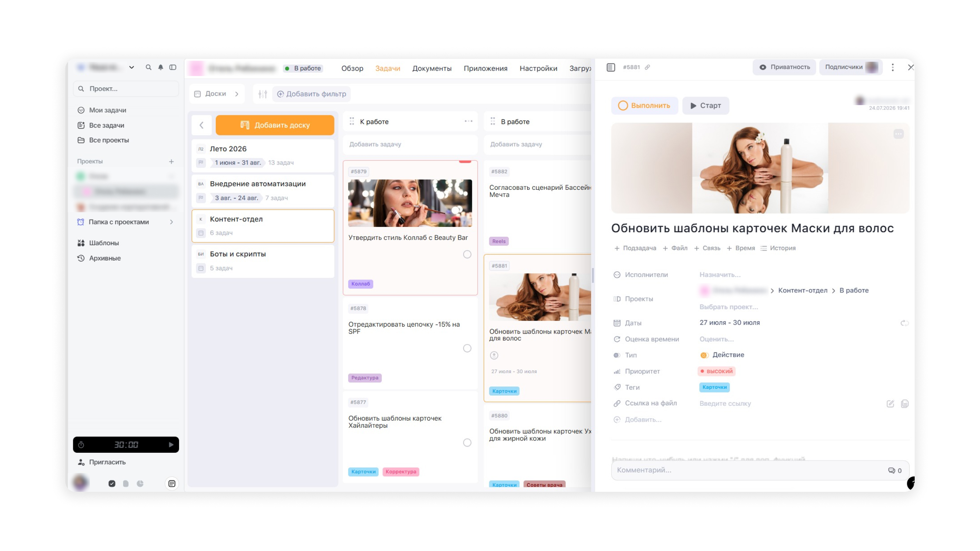Switch to the Документы tab
Viewport: 980px width, 551px height.
click(x=432, y=68)
